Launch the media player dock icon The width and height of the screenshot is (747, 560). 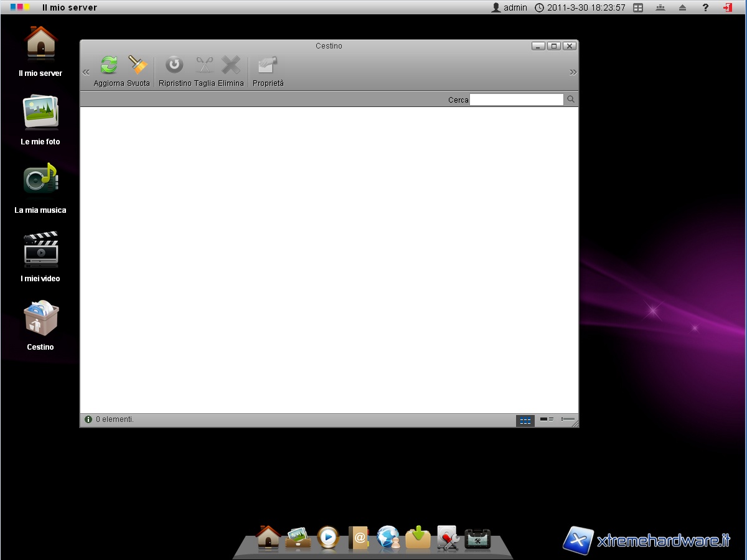(328, 537)
